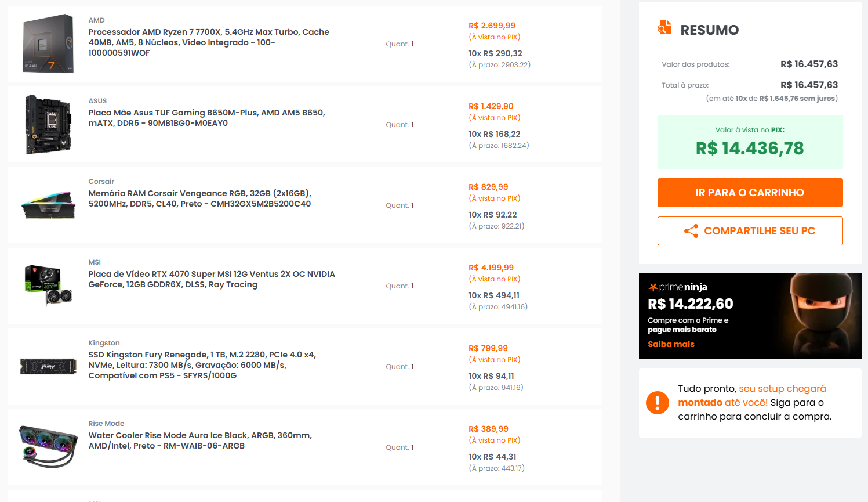Open the Rise Mode water cooler thumbnail

[48, 447]
